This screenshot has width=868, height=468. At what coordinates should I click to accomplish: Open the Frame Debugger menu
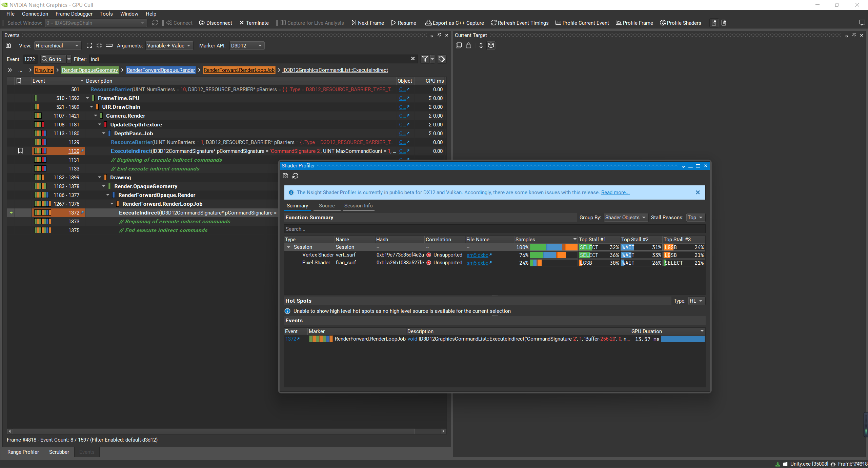[74, 14]
